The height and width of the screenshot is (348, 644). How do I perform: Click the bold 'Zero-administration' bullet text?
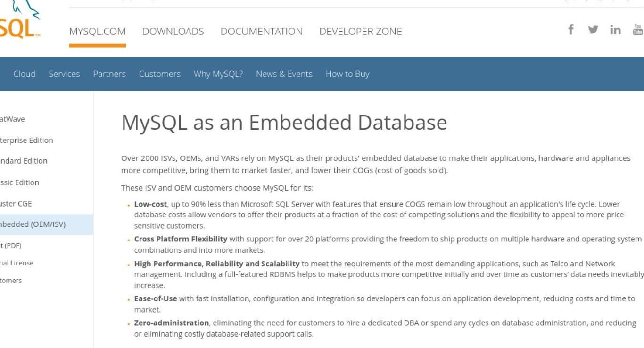(172, 323)
